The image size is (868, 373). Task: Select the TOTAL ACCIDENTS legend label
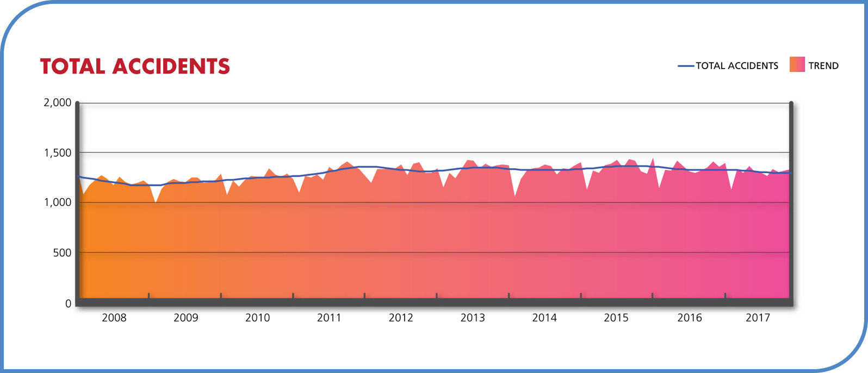[737, 66]
